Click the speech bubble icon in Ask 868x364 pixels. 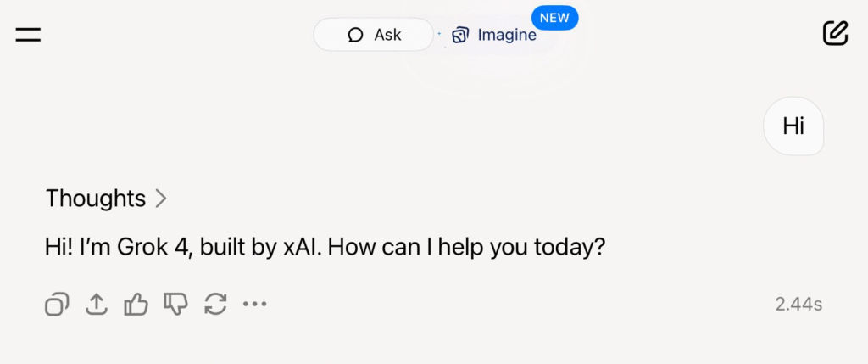tap(356, 35)
